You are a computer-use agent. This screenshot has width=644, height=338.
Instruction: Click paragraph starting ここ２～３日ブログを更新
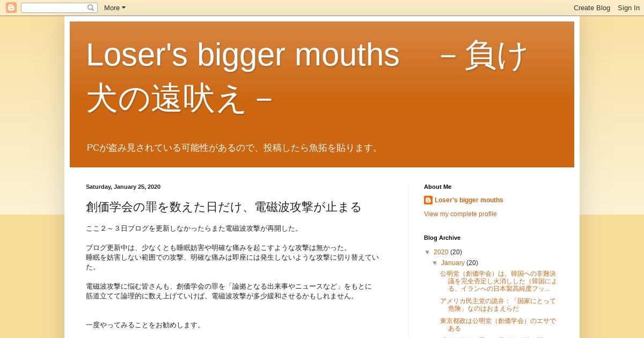(x=194, y=229)
